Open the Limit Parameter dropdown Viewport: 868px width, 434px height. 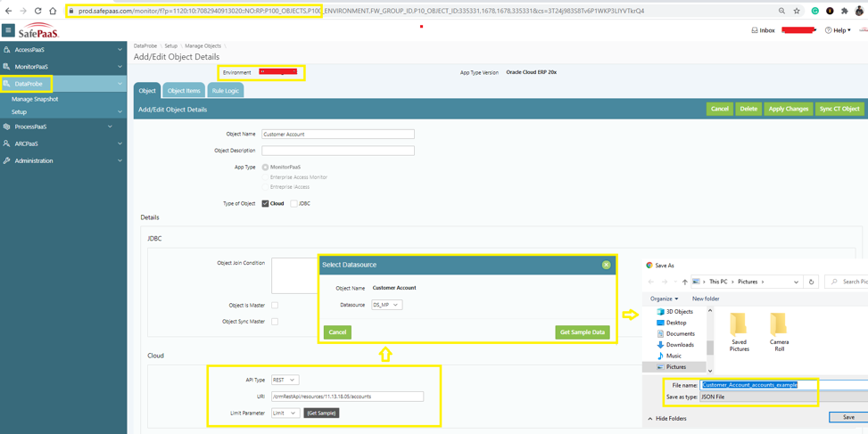tap(285, 413)
